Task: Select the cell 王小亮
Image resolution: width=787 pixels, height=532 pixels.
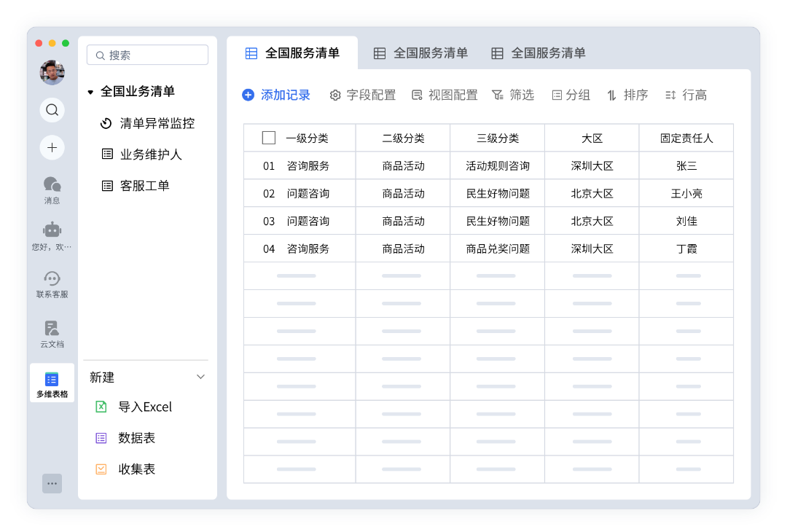Action: tap(686, 193)
